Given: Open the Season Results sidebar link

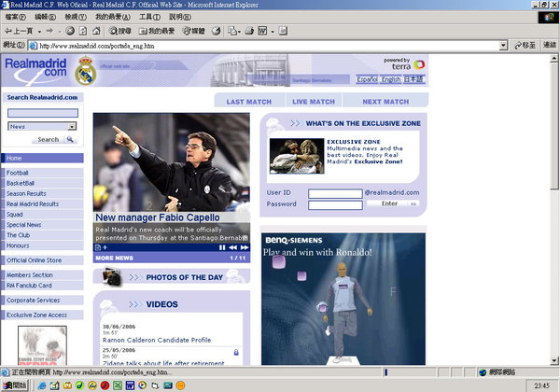Looking at the screenshot, I should 42,193.
